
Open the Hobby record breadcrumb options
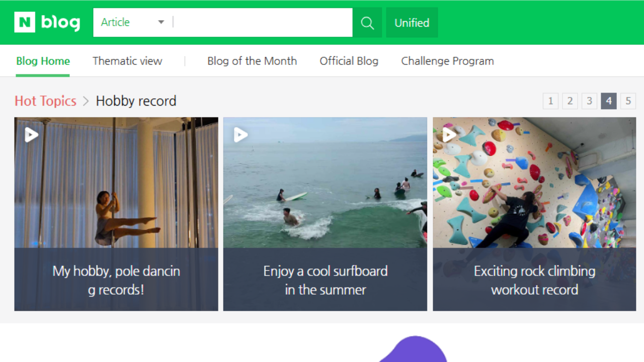click(136, 101)
